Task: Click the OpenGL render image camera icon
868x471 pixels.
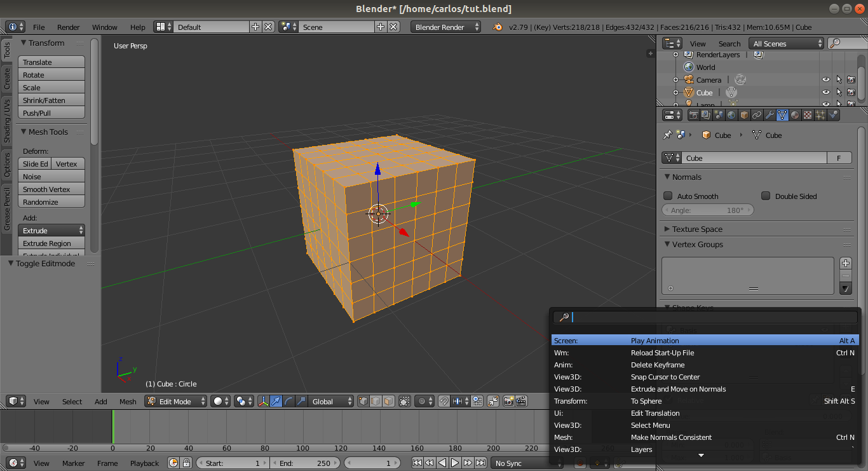Action: coord(508,401)
